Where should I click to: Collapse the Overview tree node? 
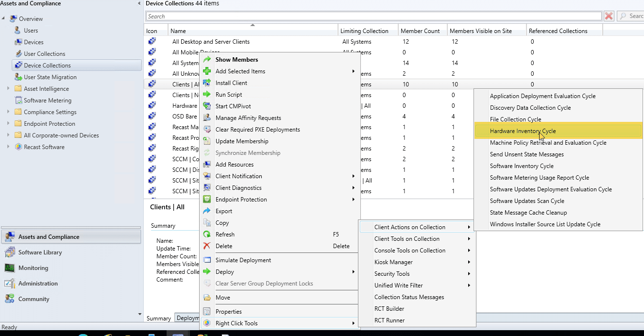pos(4,19)
